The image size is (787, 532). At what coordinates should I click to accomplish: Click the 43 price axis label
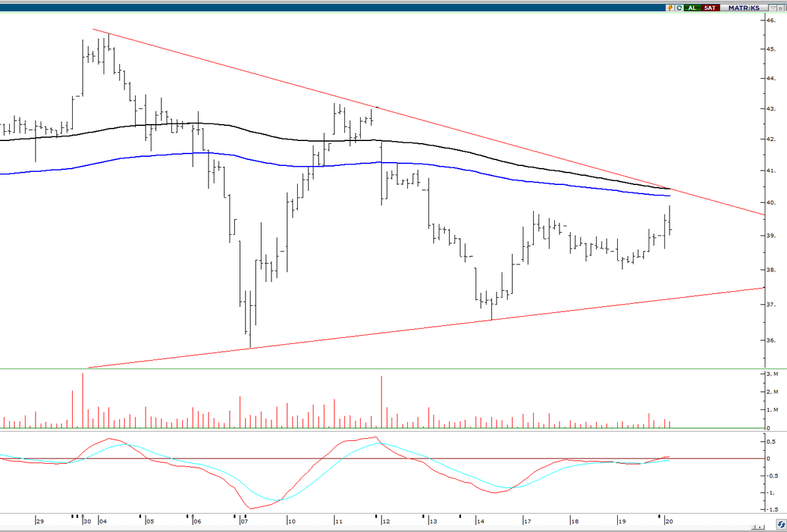pos(771,108)
